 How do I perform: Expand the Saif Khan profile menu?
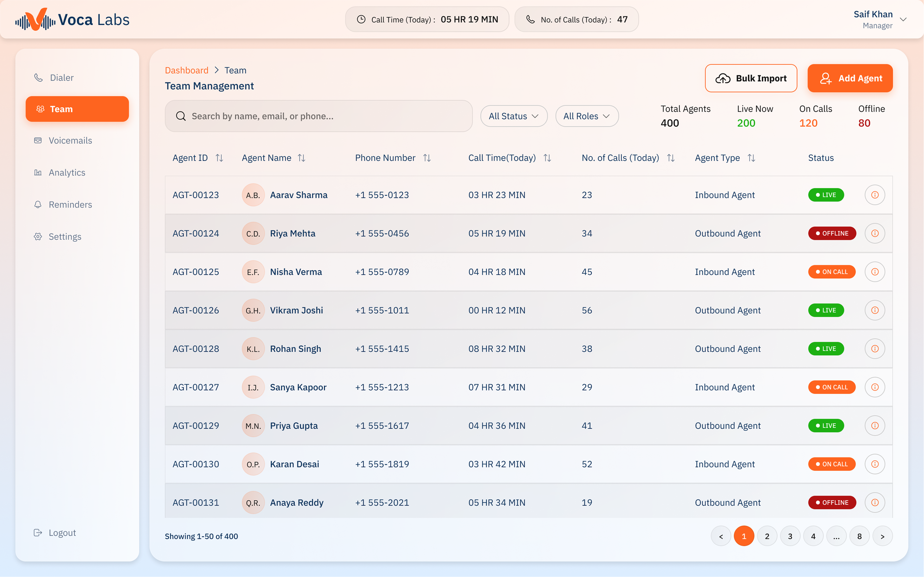pyautogui.click(x=903, y=20)
